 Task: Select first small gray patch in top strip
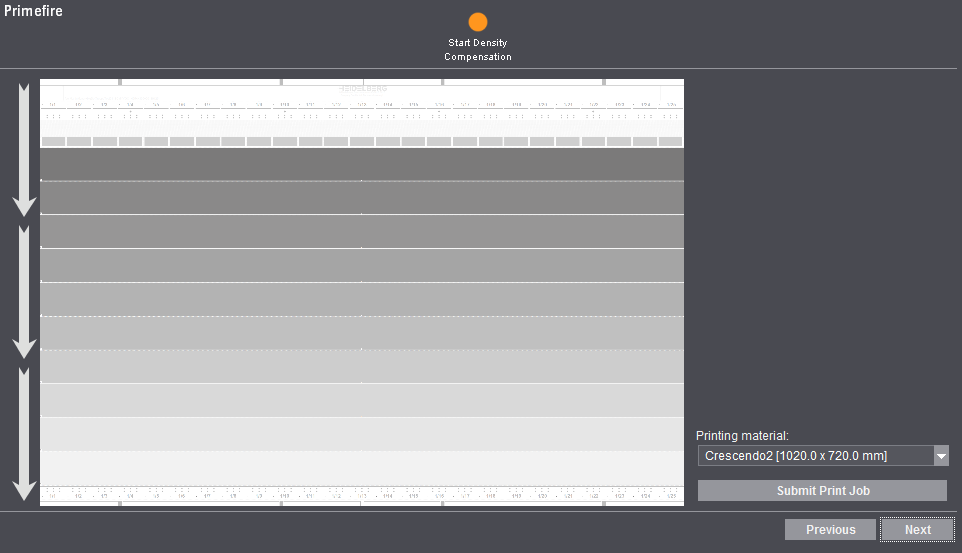pos(53,142)
